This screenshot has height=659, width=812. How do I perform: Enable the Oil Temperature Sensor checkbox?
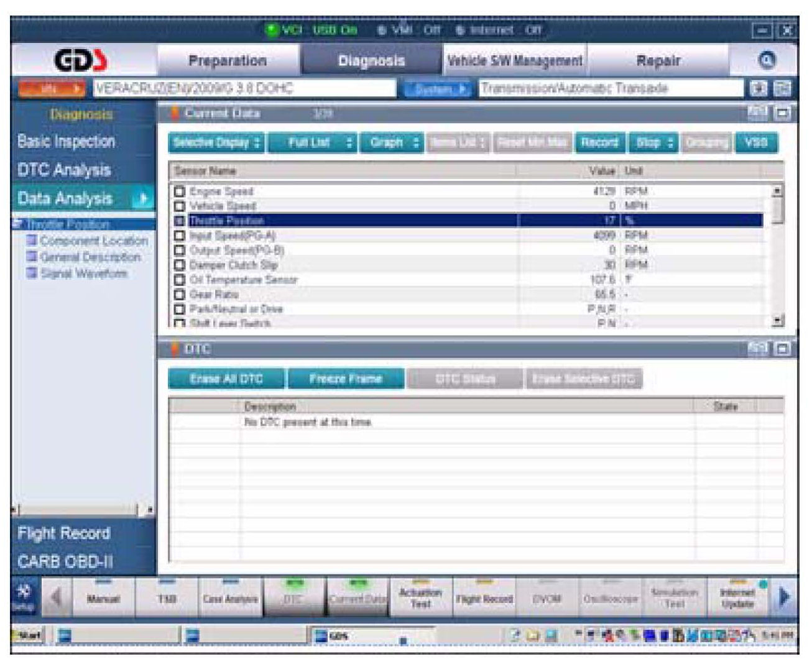180,280
